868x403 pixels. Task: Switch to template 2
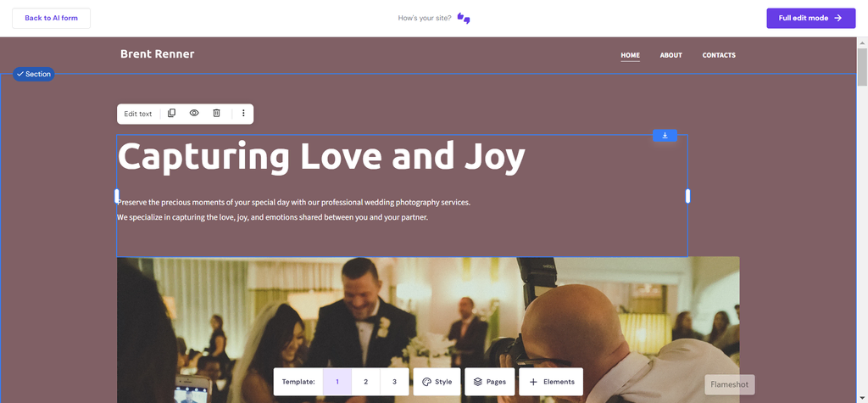[366, 382]
